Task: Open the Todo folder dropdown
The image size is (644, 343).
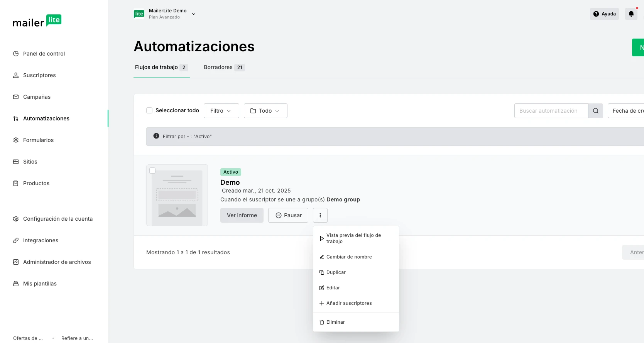Action: tap(265, 111)
